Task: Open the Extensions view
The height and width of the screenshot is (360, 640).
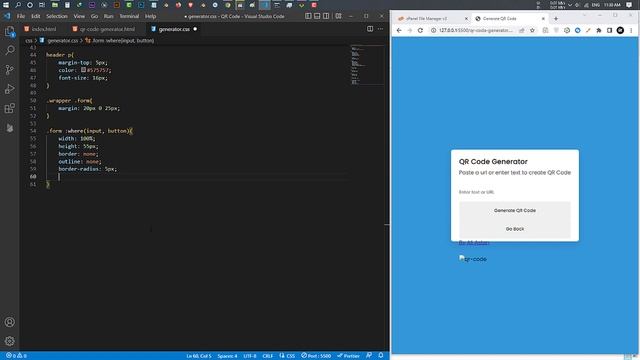Action: (x=9, y=108)
